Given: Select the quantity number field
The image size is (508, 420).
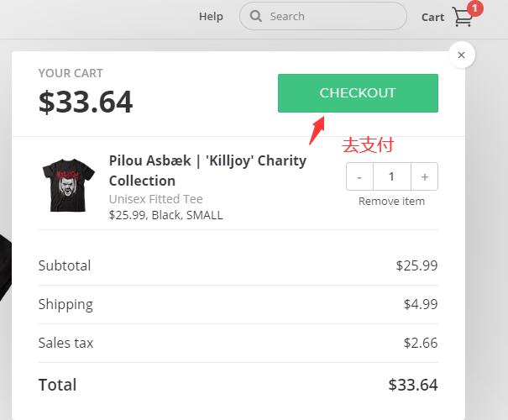Looking at the screenshot, I should point(391,177).
